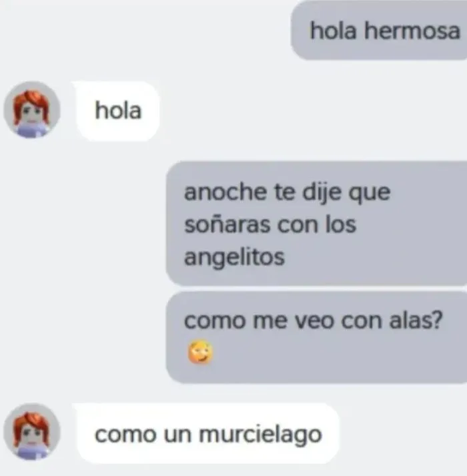The image size is (467, 476).
Task: Click the word "angelitos" in the gray bubble
Action: pyautogui.click(x=234, y=258)
